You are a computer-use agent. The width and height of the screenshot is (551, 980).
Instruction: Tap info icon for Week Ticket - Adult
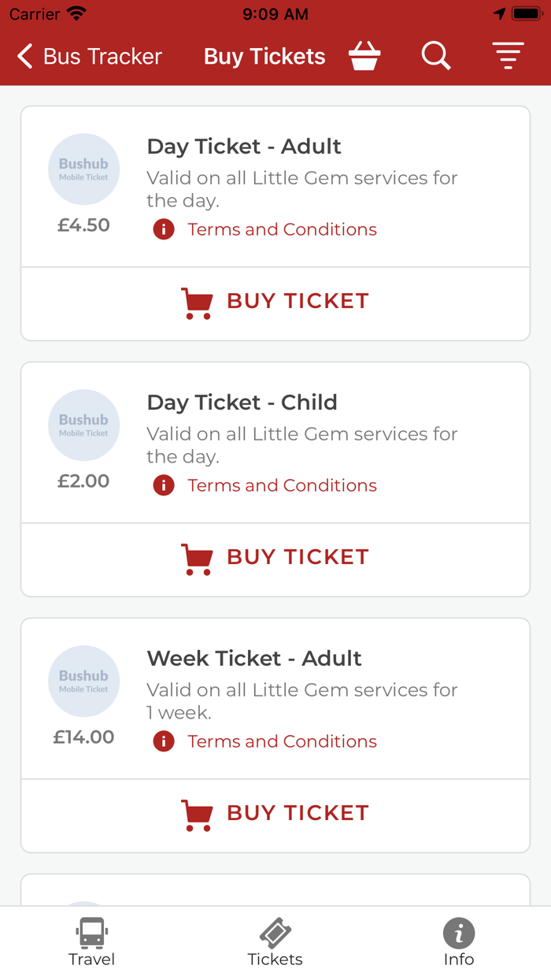pos(164,741)
